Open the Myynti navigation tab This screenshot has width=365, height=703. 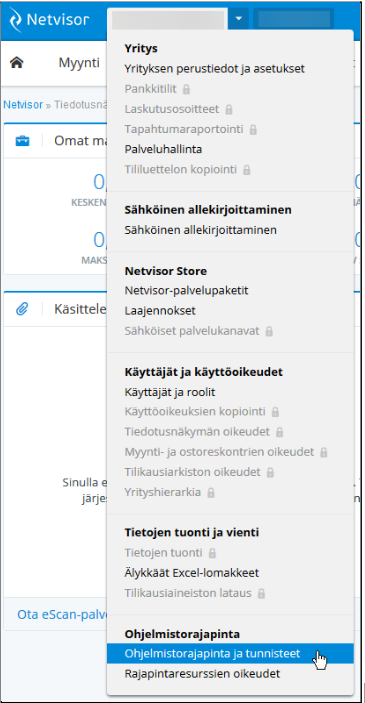click(x=79, y=63)
